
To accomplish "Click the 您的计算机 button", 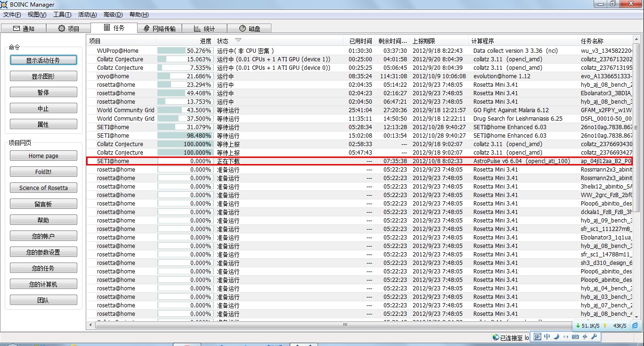I will coord(43,284).
